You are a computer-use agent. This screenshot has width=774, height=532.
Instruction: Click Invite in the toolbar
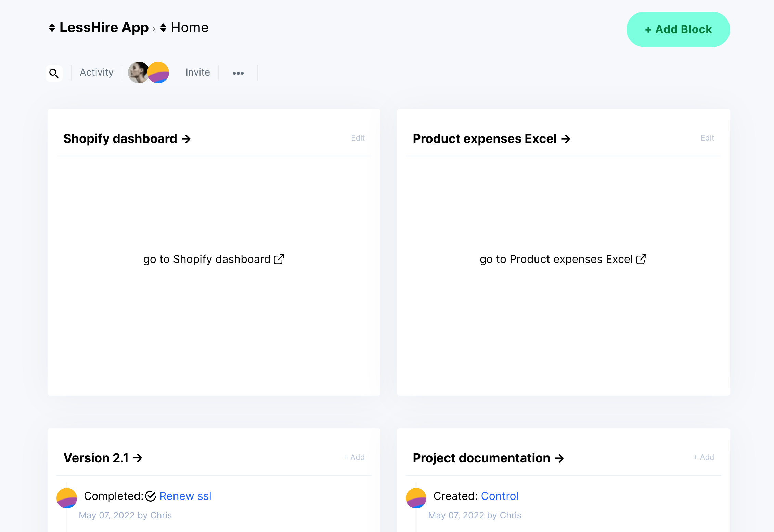point(197,72)
